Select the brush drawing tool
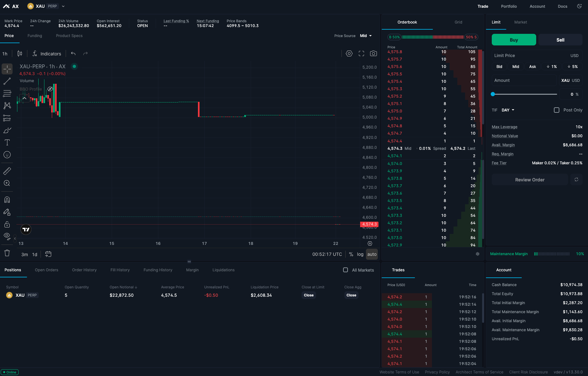Screen dimensions: 588x376 pos(7,130)
